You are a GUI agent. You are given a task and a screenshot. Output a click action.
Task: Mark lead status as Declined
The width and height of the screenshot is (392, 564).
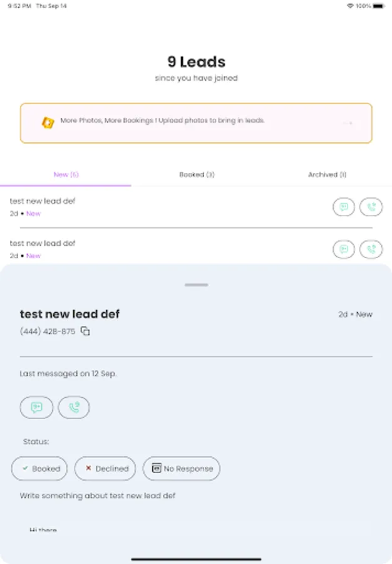(x=105, y=469)
